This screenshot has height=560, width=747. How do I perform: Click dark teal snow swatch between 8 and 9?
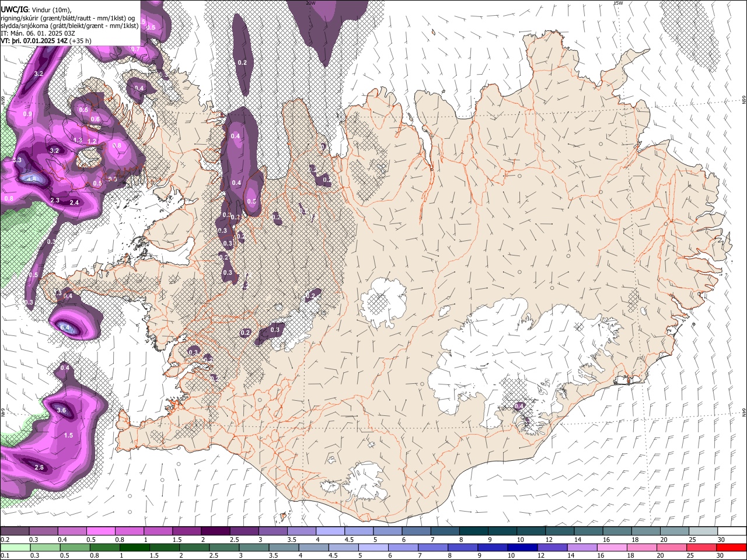[473, 531]
